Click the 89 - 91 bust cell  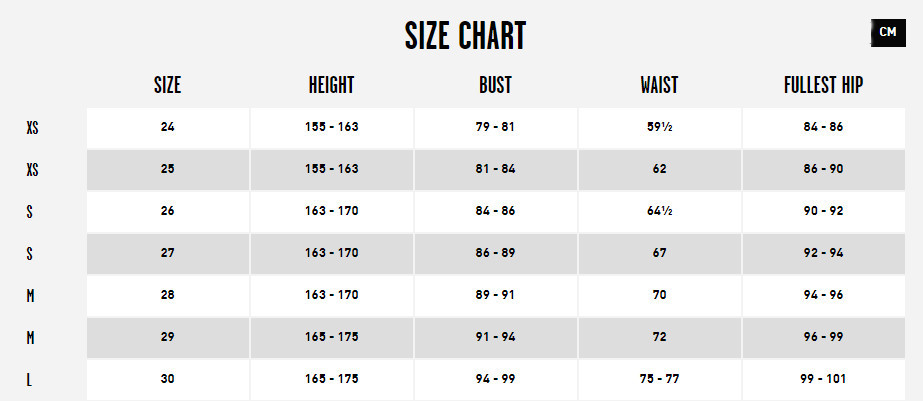pyautogui.click(x=495, y=296)
